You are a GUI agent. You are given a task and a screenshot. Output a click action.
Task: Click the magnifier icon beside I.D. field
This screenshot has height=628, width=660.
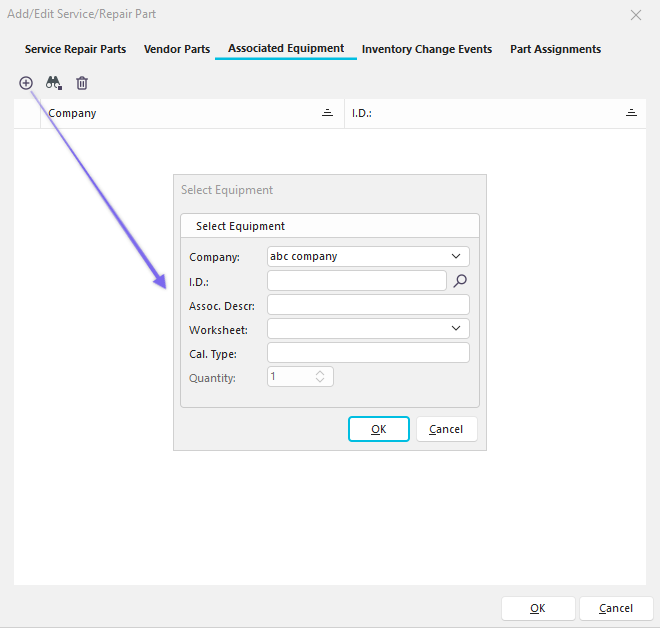click(x=460, y=281)
